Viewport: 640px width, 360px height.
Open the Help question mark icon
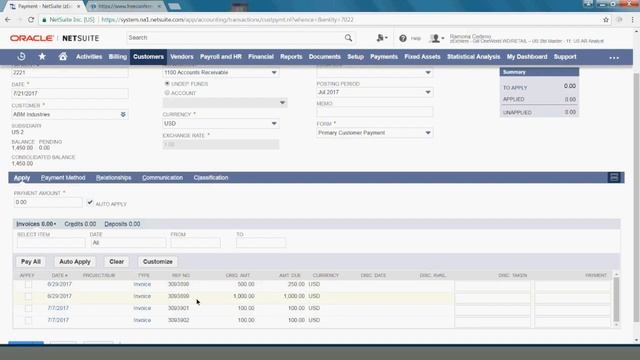click(403, 38)
